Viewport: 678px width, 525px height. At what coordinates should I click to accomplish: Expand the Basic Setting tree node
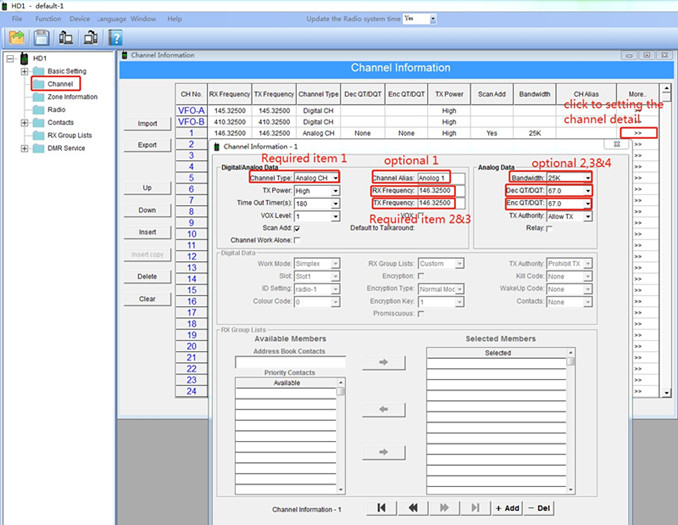coord(25,71)
